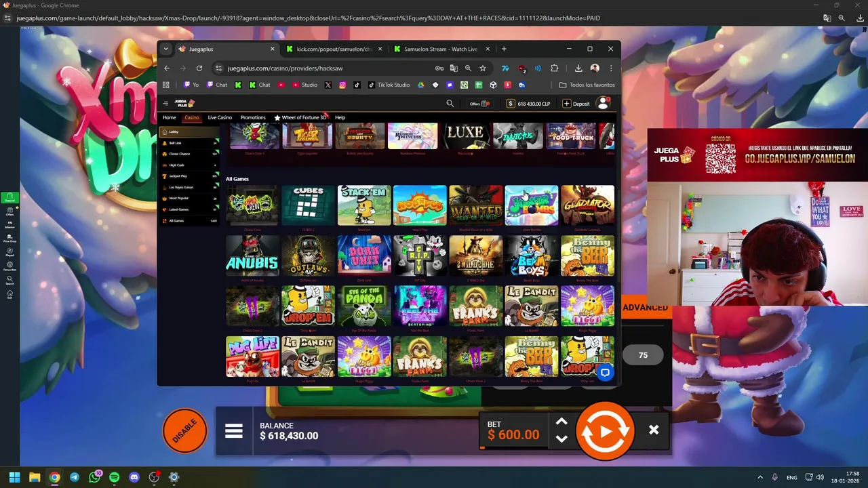
Task: Show hidden system tray icons chevron
Action: click(x=760, y=477)
